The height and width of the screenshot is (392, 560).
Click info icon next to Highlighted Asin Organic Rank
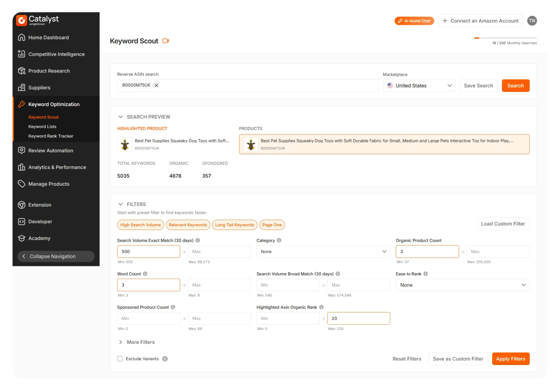click(322, 307)
